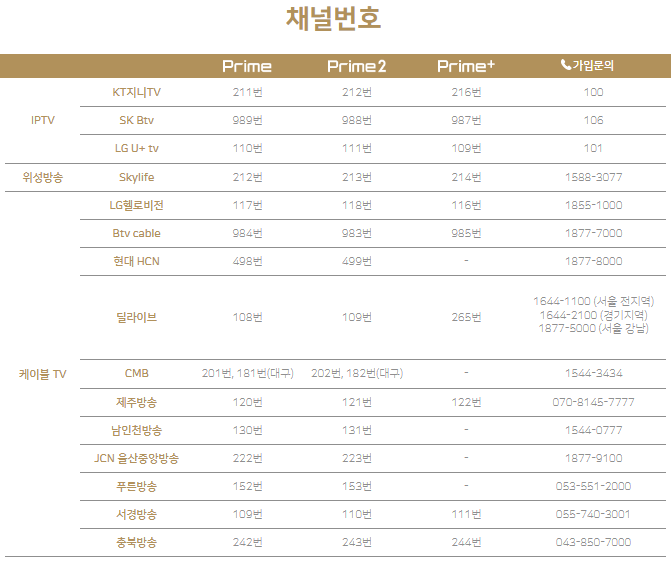
Task: Click LG헬로비전 Prime channel 117번
Action: coord(247,205)
